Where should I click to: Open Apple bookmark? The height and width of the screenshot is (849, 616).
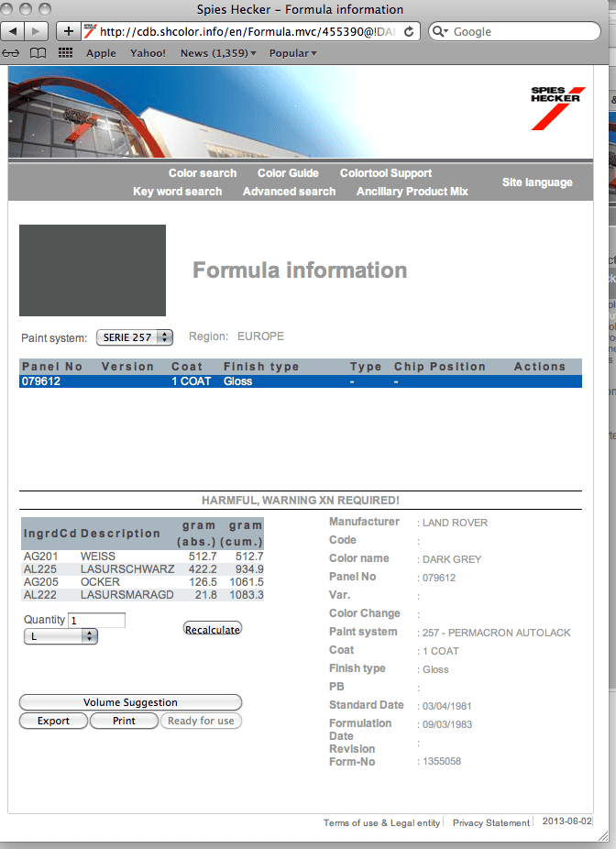tap(101, 53)
